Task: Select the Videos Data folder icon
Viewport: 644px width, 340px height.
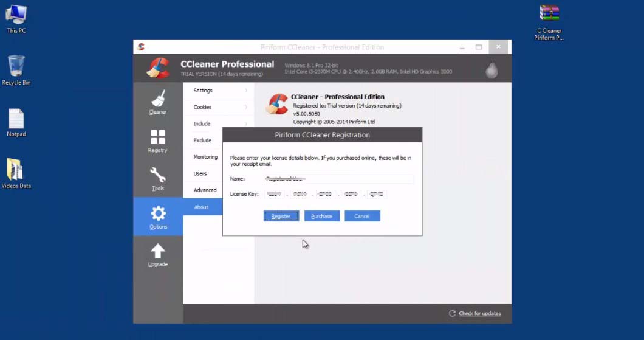Action: 16,173
